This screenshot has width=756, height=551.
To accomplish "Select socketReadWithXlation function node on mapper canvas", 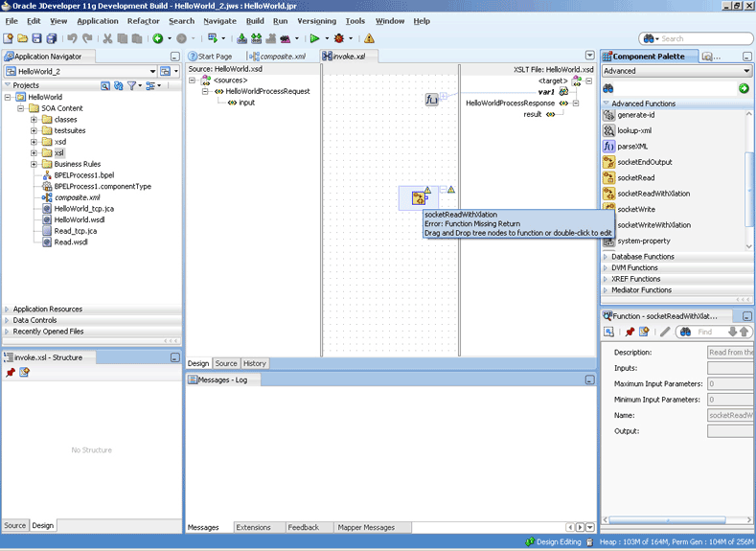I will pos(419,198).
